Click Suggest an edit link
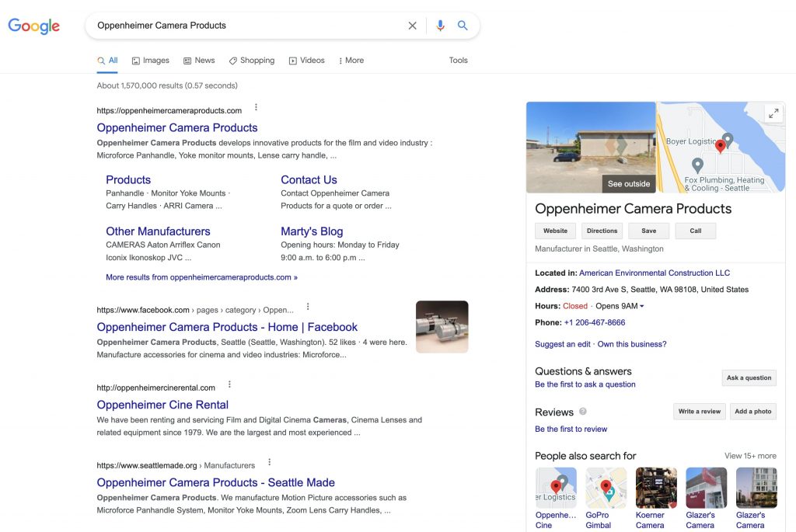The width and height of the screenshot is (796, 532). point(563,344)
